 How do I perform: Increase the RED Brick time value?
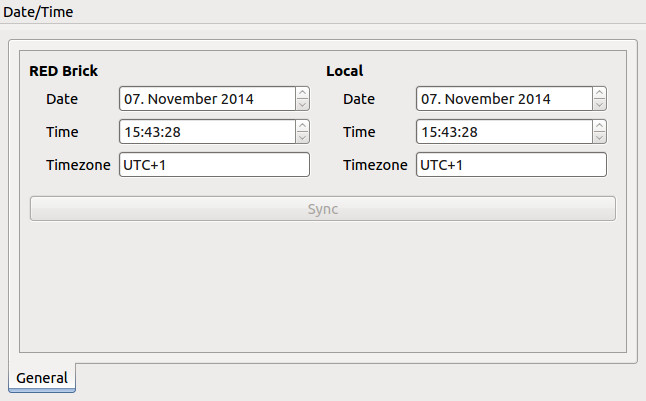click(302, 126)
